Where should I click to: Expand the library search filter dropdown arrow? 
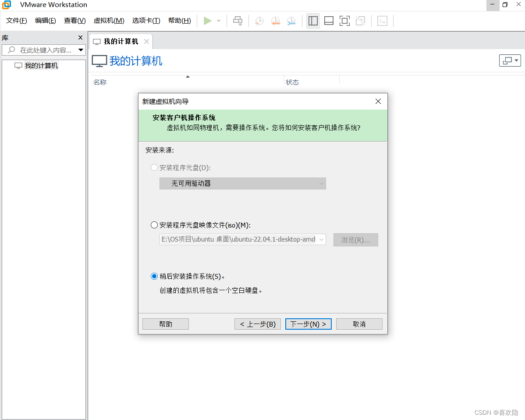click(81, 50)
